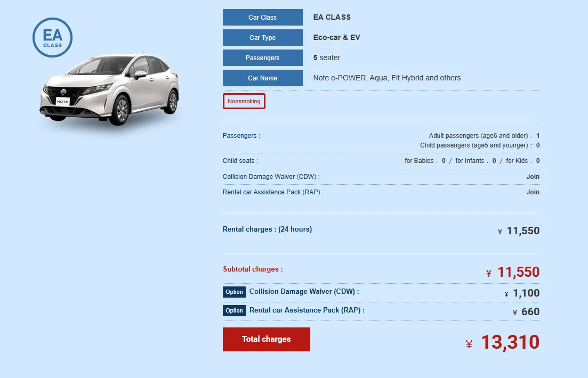Click the blue Passengers header label
The width and height of the screenshot is (588, 378).
click(x=262, y=57)
